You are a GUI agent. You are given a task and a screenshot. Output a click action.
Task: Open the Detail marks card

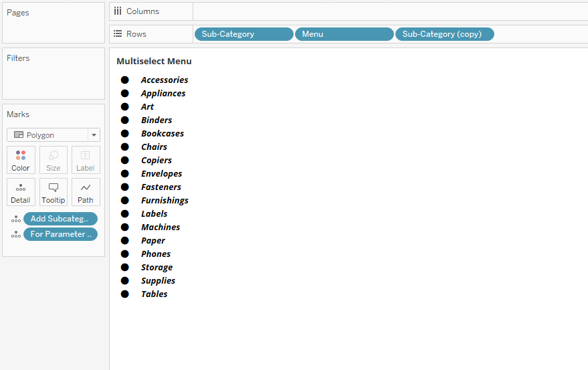21,192
